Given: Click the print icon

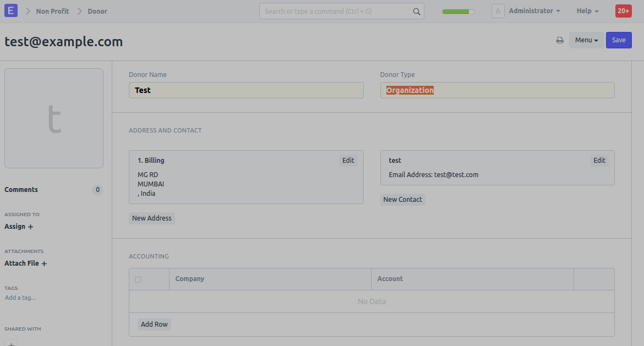Looking at the screenshot, I should click(x=560, y=40).
